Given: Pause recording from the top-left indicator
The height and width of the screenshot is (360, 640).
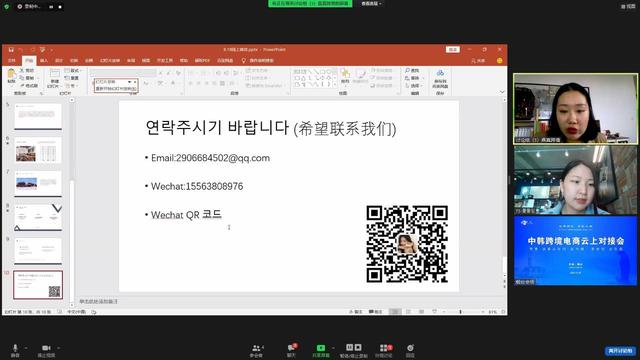Looking at the screenshot, I should (51, 7).
